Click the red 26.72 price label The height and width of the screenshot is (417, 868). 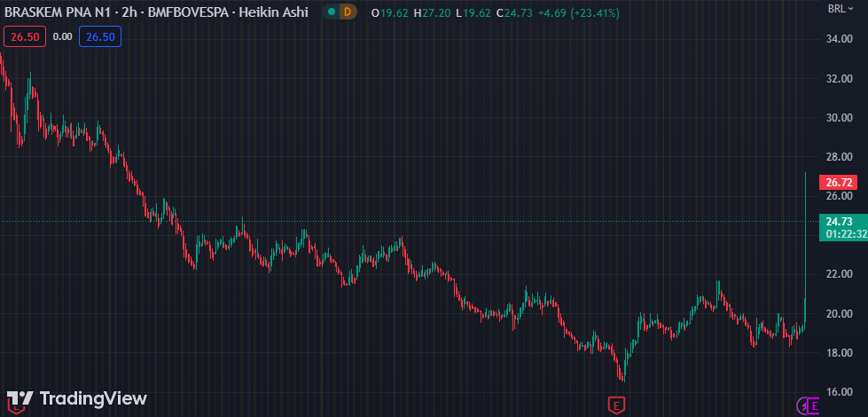(x=838, y=182)
